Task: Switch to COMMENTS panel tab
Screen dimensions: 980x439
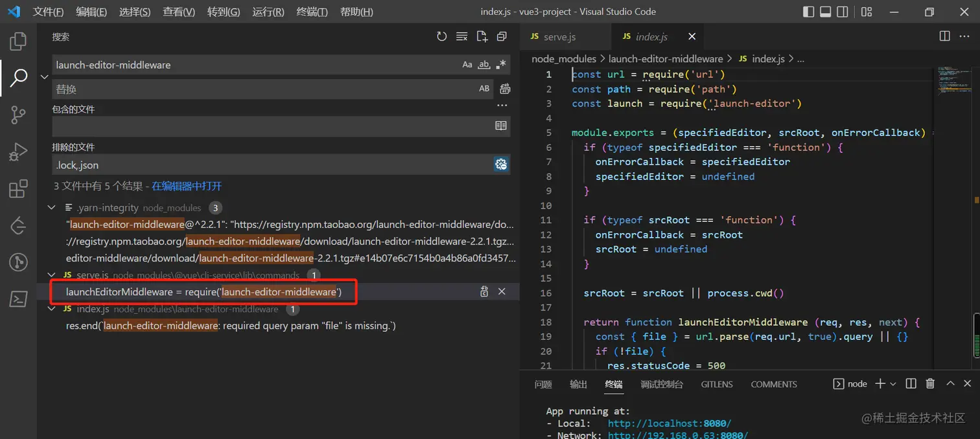Action: point(774,384)
